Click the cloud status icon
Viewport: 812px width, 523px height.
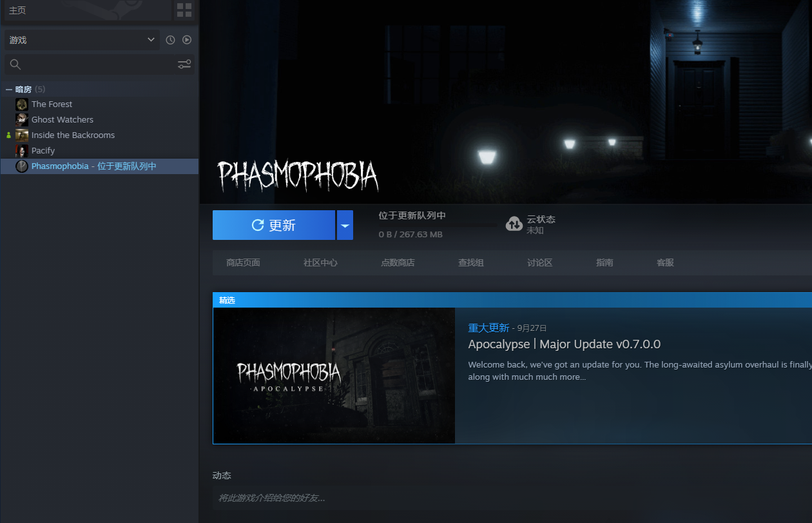click(x=514, y=224)
